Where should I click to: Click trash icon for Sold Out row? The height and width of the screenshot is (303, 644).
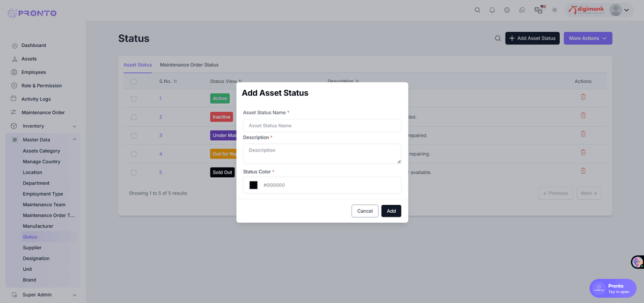(583, 171)
